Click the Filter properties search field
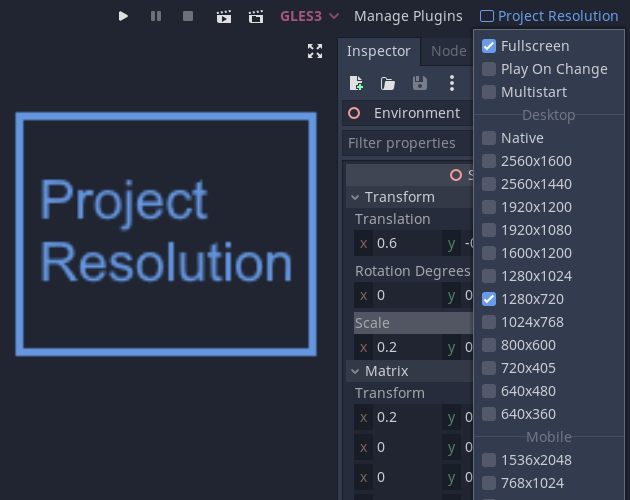Viewport: 630px width, 500px height. (x=408, y=143)
